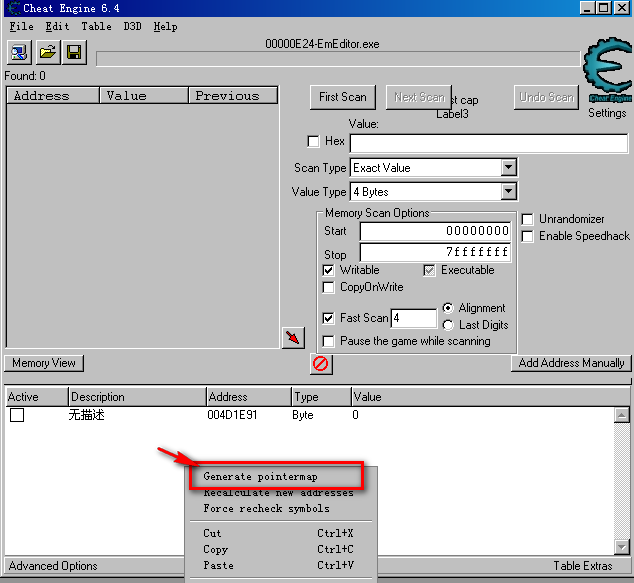Enable the CopyOnWrite checkbox
634x583 pixels.
pyautogui.click(x=328, y=287)
